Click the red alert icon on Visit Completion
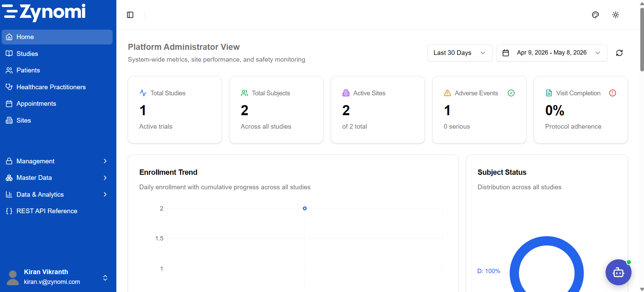Viewport: 644px width, 292px height. point(613,93)
